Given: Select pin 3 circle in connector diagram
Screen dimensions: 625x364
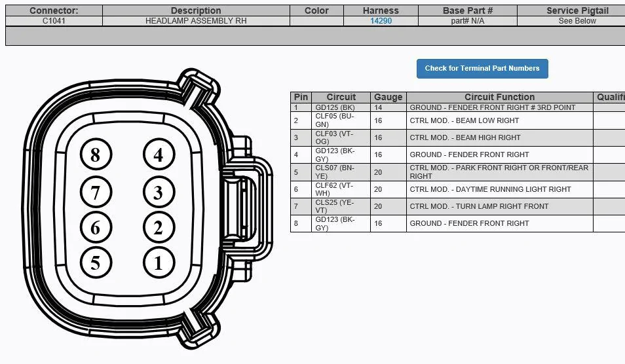Looking at the screenshot, I should click(159, 192).
